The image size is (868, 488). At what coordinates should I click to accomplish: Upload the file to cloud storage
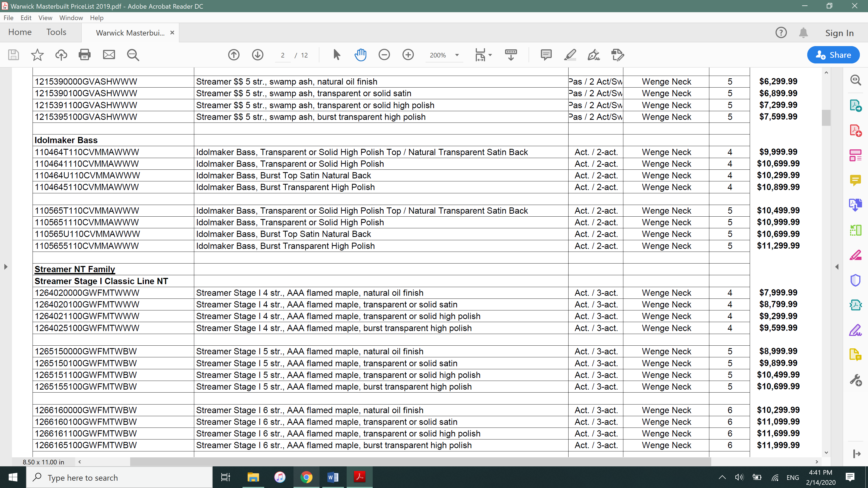pos(61,54)
